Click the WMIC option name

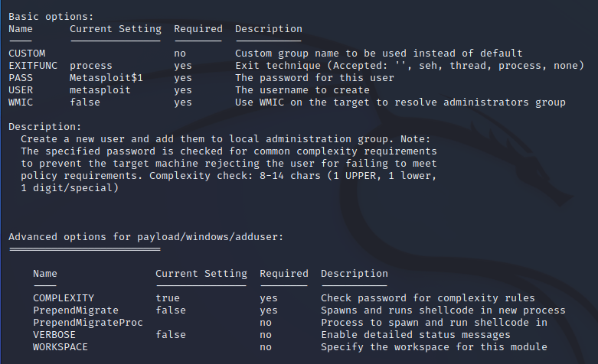[21, 102]
